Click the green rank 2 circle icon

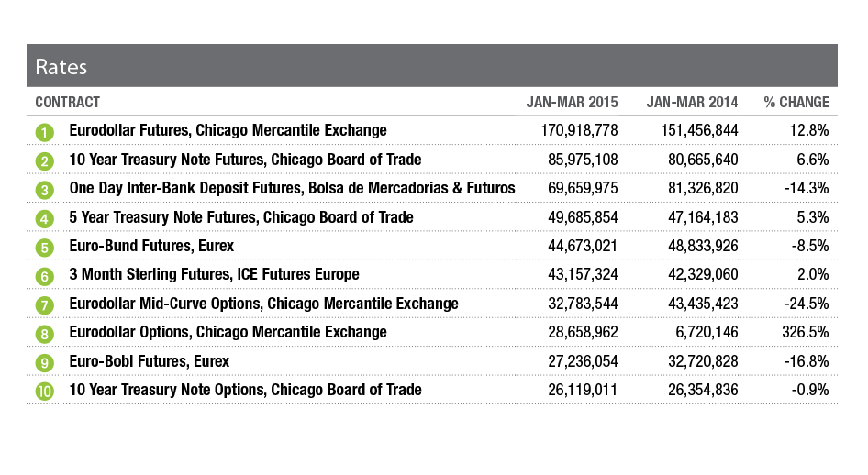point(44,160)
